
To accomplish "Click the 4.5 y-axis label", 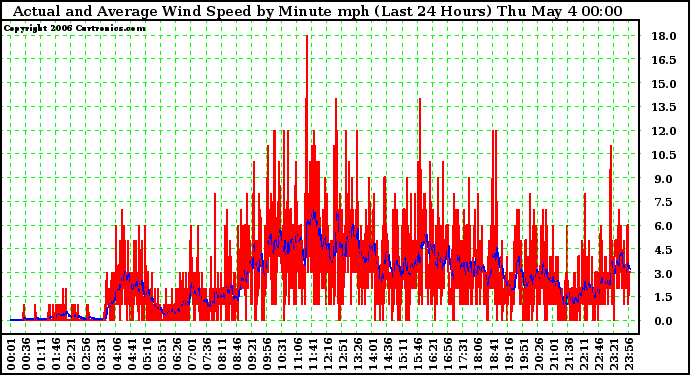I will coord(664,250).
